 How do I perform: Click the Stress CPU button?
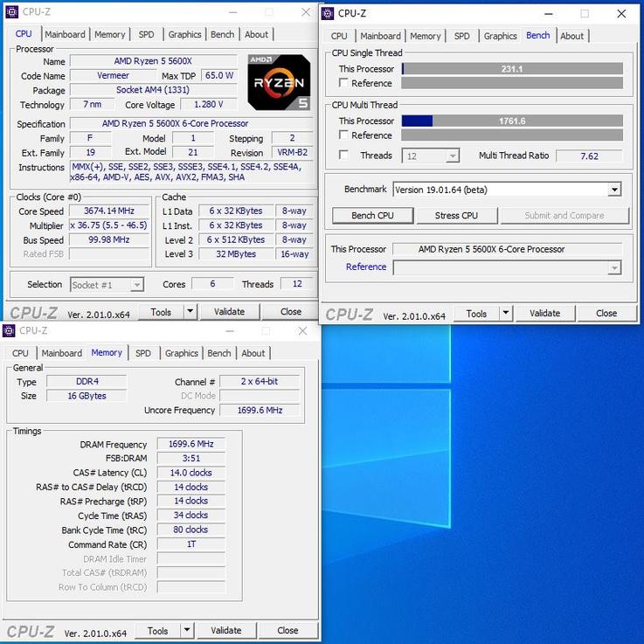[x=457, y=216]
